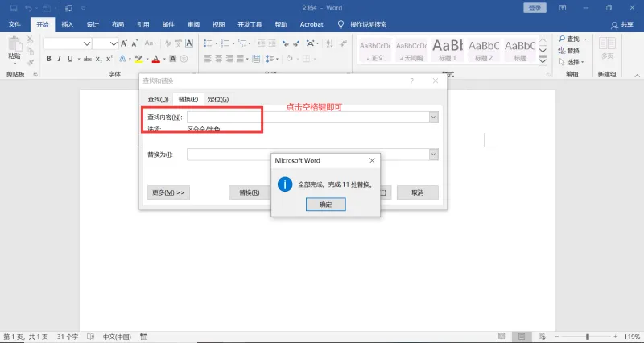This screenshot has width=644, height=343.
Task: Select the 标题 1 style
Action: click(448, 50)
